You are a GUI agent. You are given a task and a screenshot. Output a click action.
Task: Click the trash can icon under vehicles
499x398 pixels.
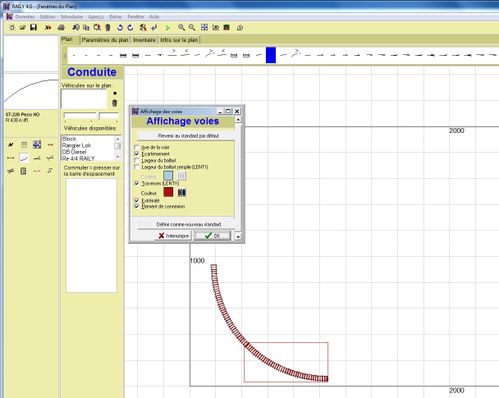[114, 103]
